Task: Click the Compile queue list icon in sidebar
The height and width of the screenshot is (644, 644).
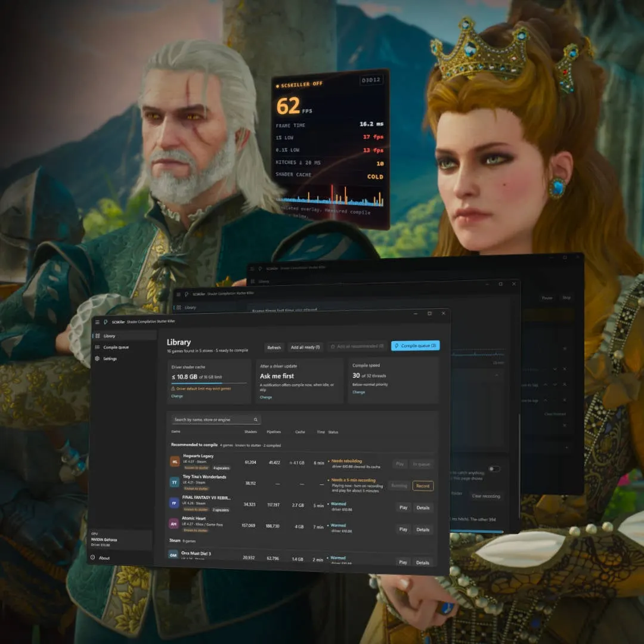Action: [x=97, y=347]
